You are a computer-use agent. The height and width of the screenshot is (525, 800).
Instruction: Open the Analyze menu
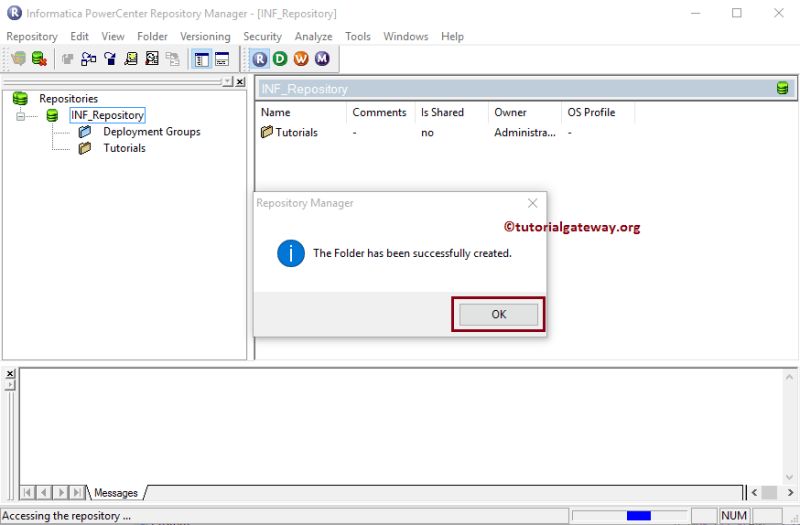click(313, 37)
